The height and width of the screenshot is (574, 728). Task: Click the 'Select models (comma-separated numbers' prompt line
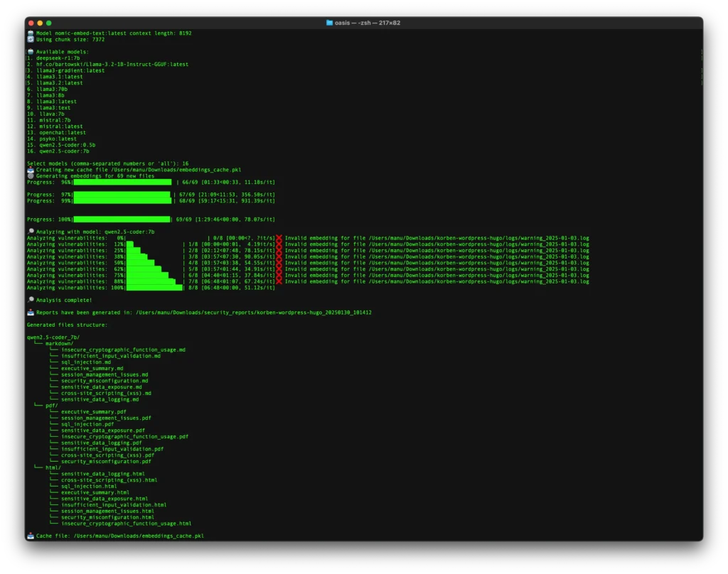pos(108,163)
